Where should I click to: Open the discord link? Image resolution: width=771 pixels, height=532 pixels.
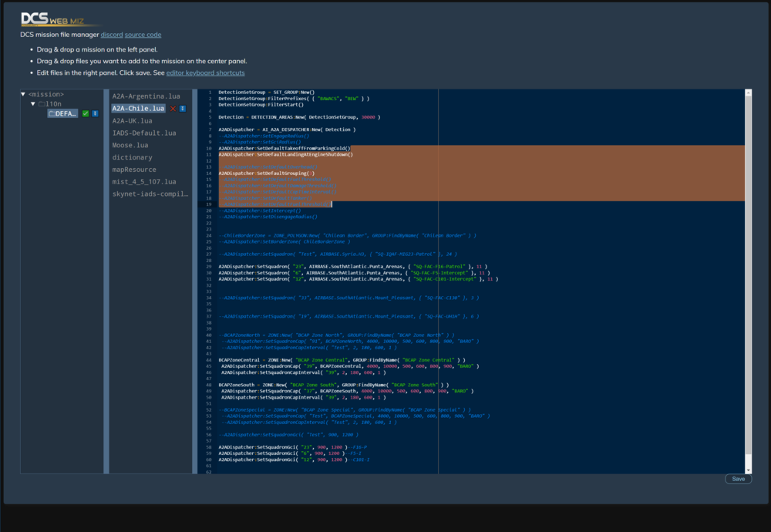pyautogui.click(x=111, y=35)
